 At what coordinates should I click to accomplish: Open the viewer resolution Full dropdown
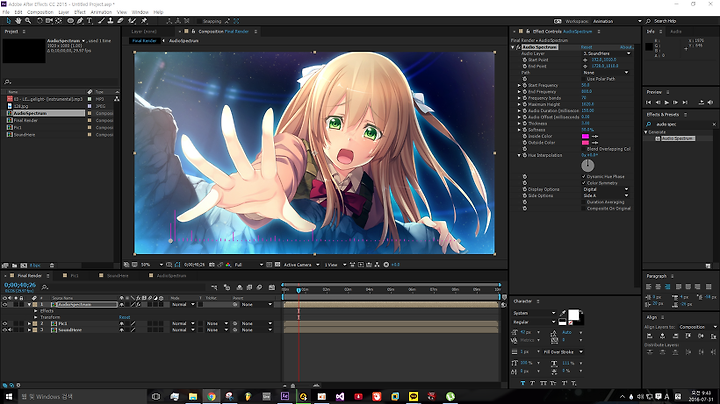pos(248,265)
